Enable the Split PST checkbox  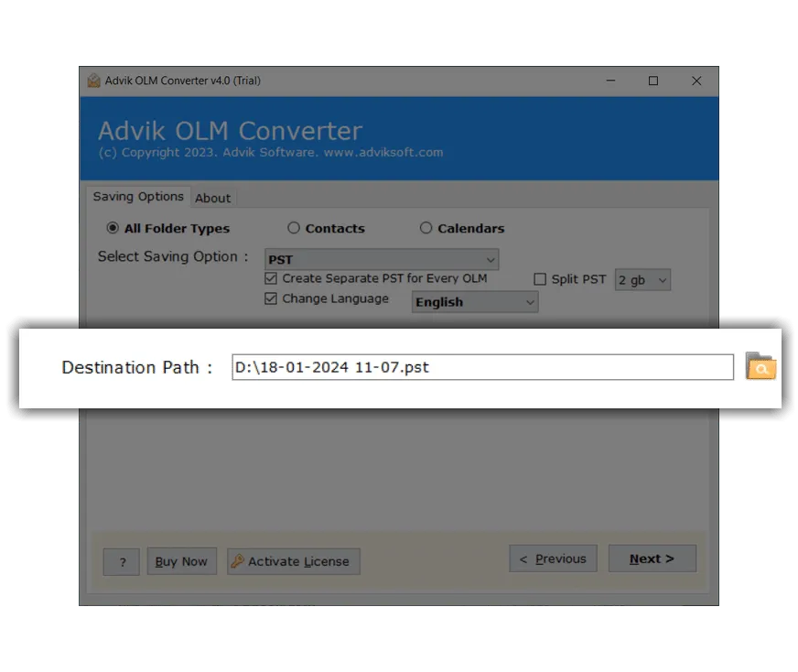pyautogui.click(x=540, y=279)
